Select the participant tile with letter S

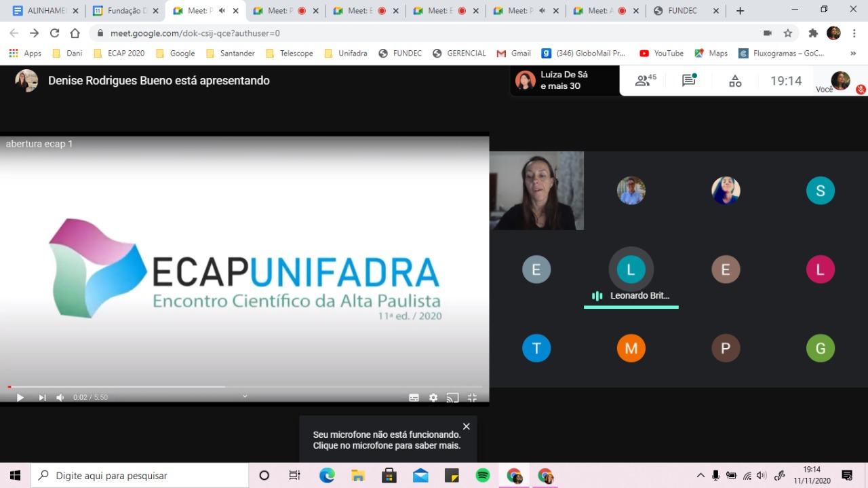821,191
